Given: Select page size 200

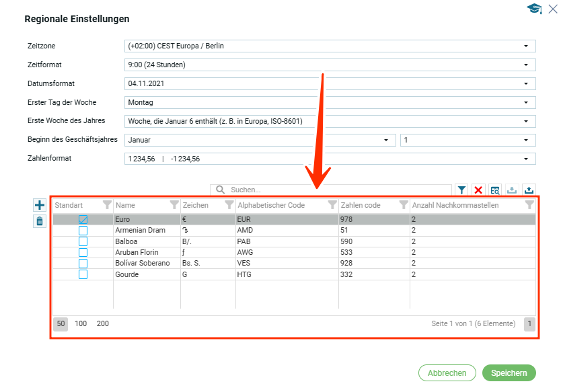Looking at the screenshot, I should [x=102, y=324].
